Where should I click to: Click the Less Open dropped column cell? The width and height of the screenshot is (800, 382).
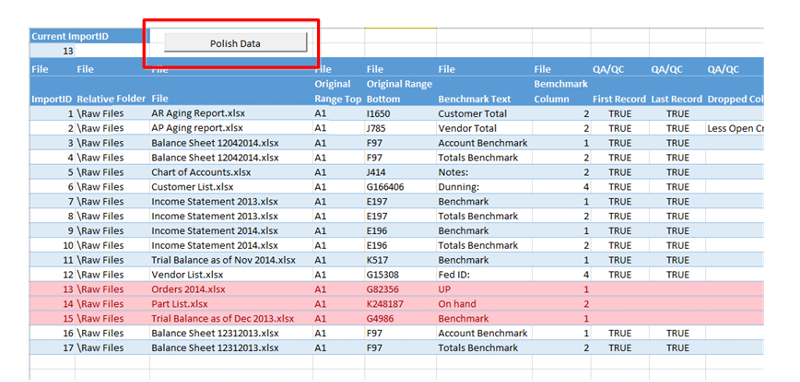(x=735, y=128)
